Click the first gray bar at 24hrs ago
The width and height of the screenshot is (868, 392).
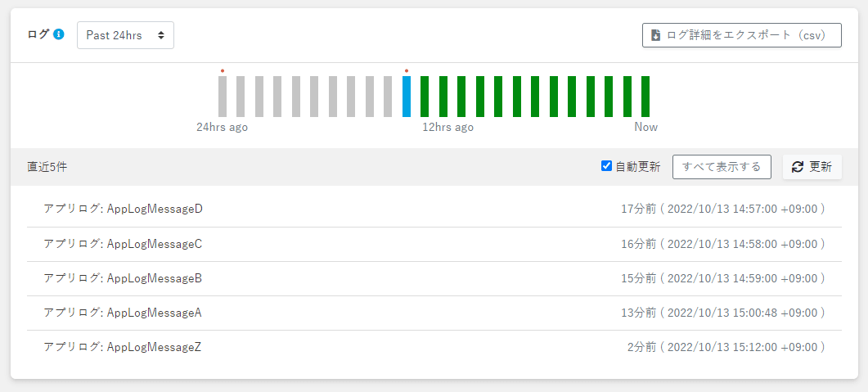(x=223, y=97)
